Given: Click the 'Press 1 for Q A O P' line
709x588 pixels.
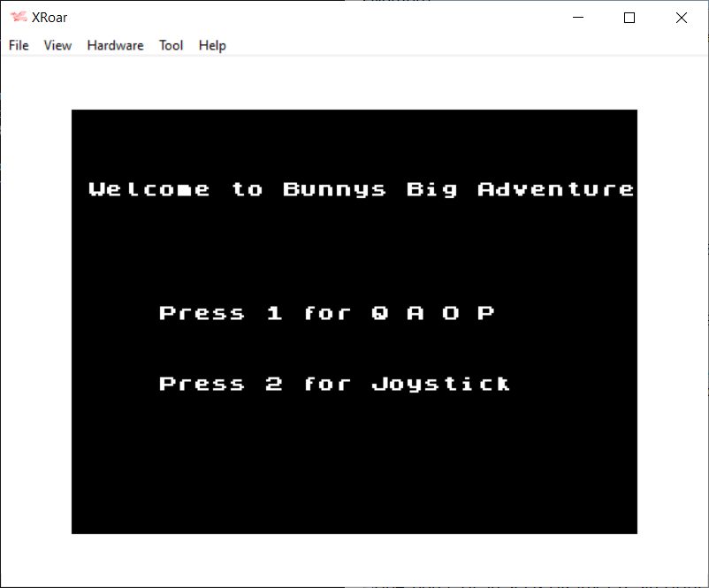Looking at the screenshot, I should pyautogui.click(x=326, y=313).
